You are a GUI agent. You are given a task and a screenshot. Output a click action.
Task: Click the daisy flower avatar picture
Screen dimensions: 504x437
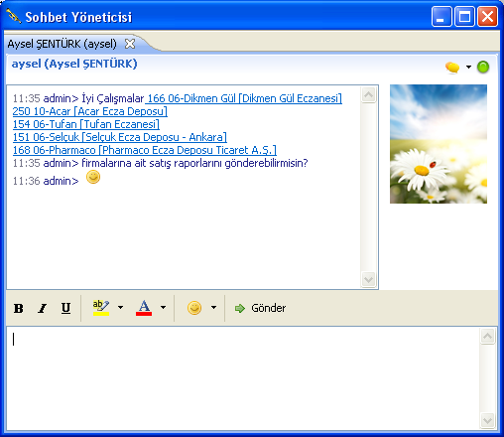[439, 144]
